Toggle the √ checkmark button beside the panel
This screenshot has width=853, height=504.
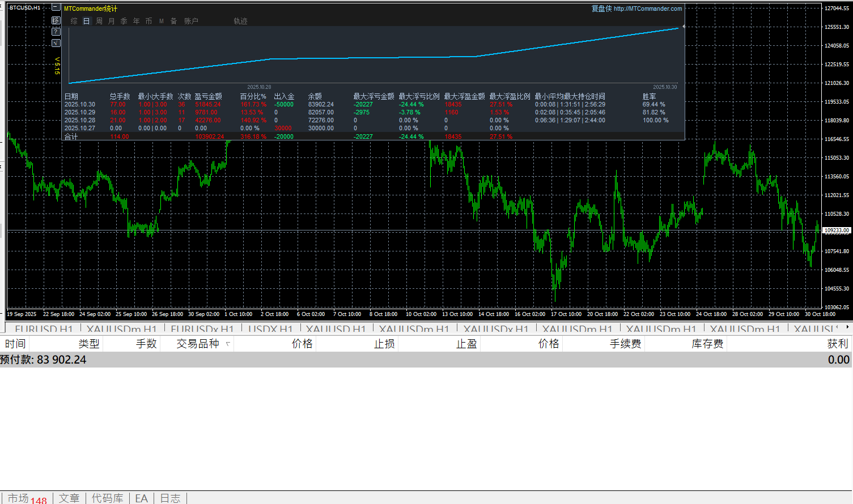(x=56, y=43)
